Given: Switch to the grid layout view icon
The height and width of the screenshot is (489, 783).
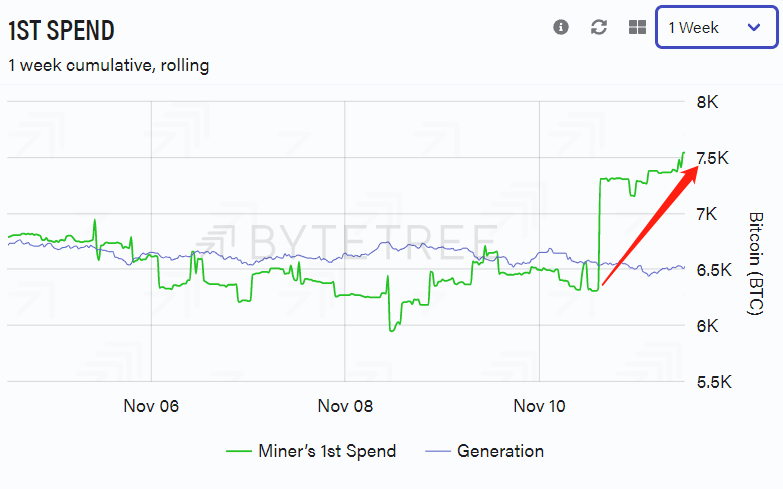Looking at the screenshot, I should point(637,27).
